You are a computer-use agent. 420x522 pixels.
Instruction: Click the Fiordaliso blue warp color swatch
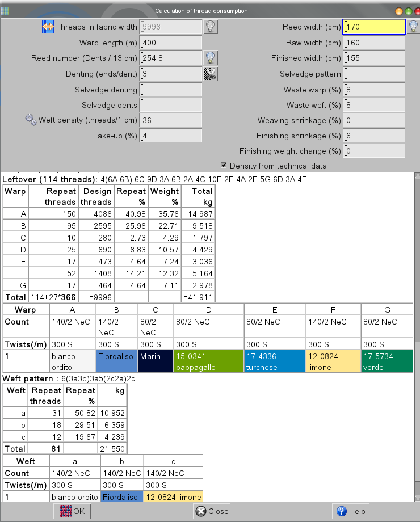pyautogui.click(x=117, y=361)
